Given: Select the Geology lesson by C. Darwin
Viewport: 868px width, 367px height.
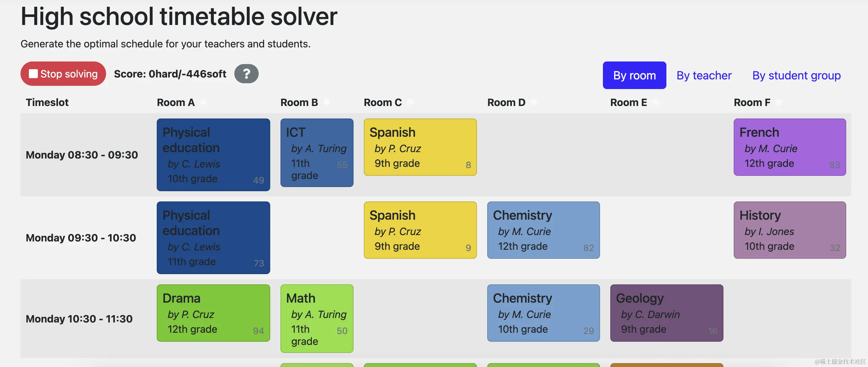Looking at the screenshot, I should coord(666,313).
